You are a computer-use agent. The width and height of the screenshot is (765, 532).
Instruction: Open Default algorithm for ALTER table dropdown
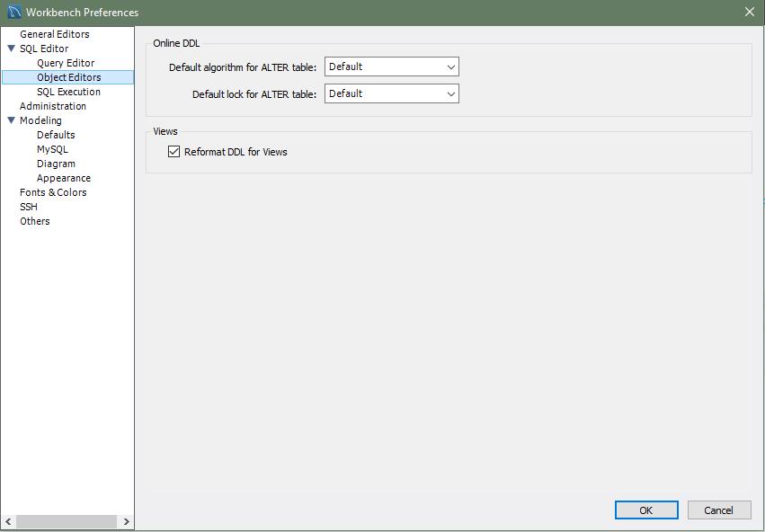[392, 66]
